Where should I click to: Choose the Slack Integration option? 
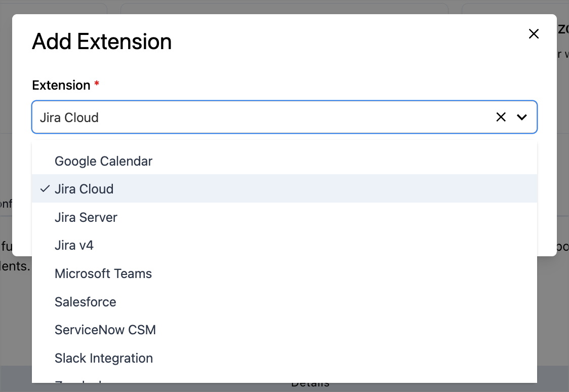(104, 359)
